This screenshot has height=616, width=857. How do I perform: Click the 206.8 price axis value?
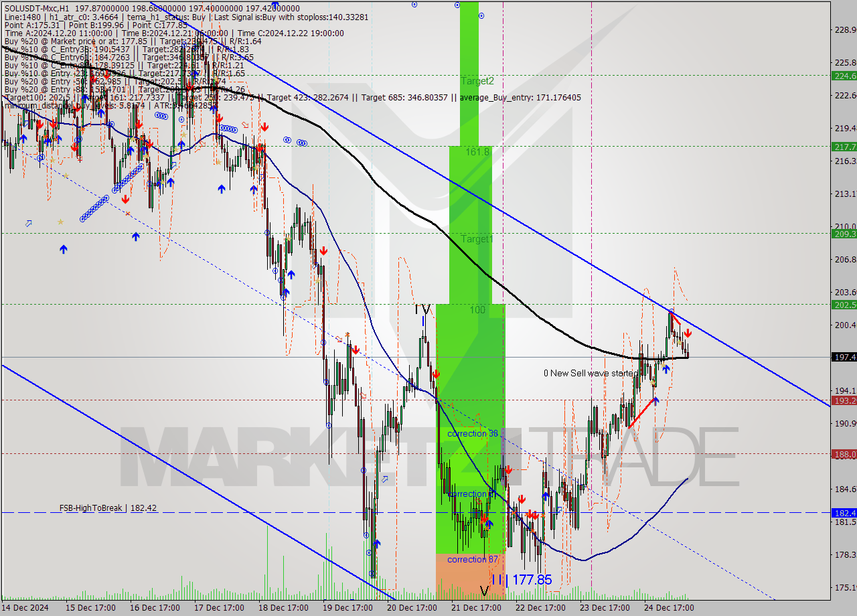click(845, 259)
